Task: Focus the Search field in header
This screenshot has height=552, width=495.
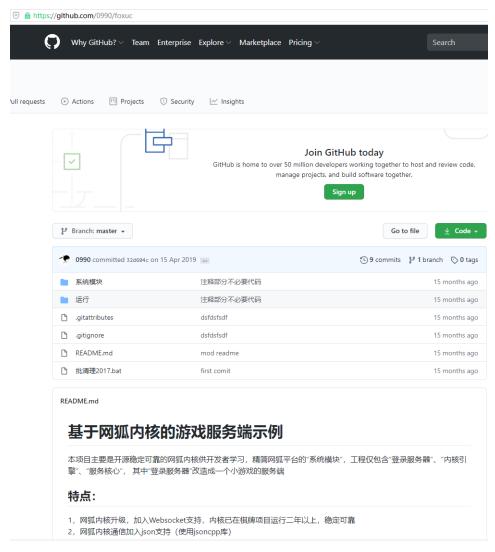Action: [457, 43]
